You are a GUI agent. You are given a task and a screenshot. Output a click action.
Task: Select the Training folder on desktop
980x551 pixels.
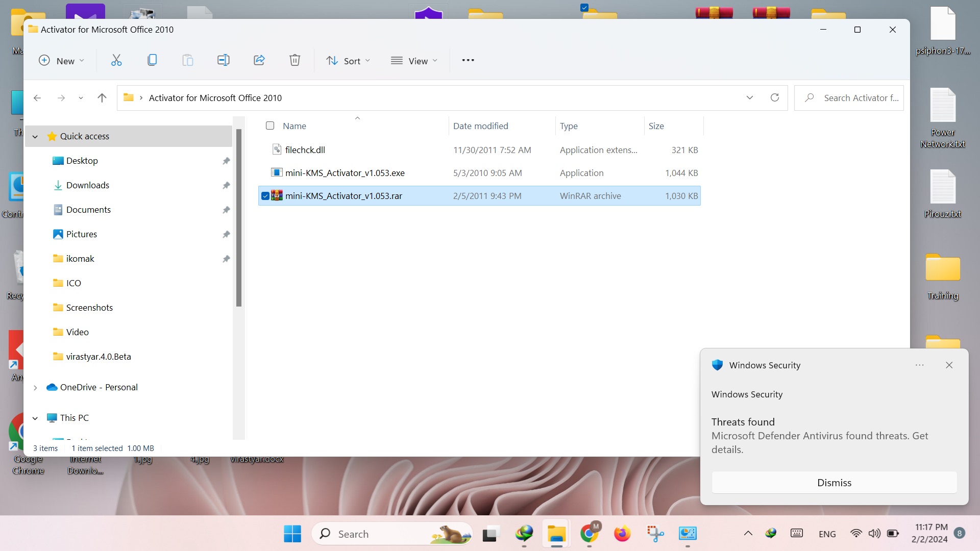[943, 276]
